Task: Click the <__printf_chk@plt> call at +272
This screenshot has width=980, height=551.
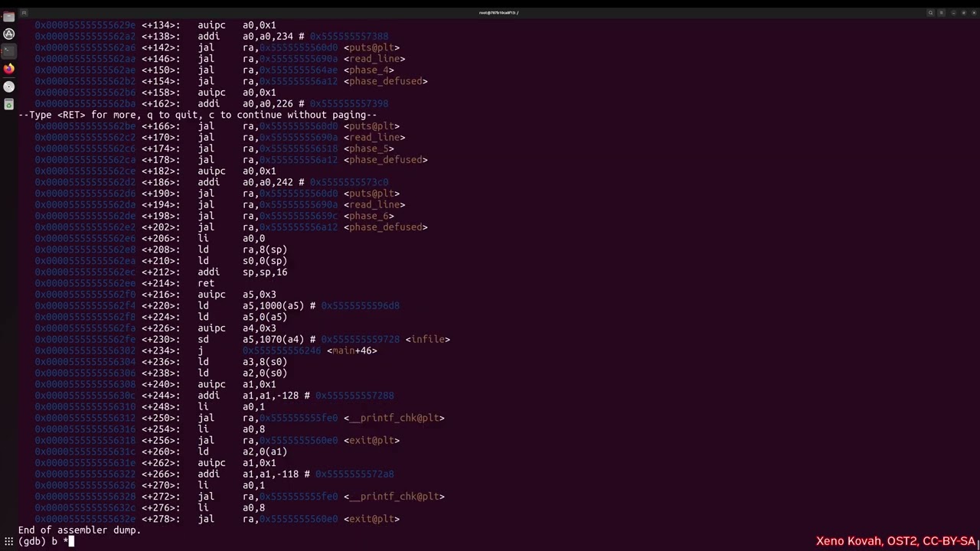Action: click(x=394, y=497)
